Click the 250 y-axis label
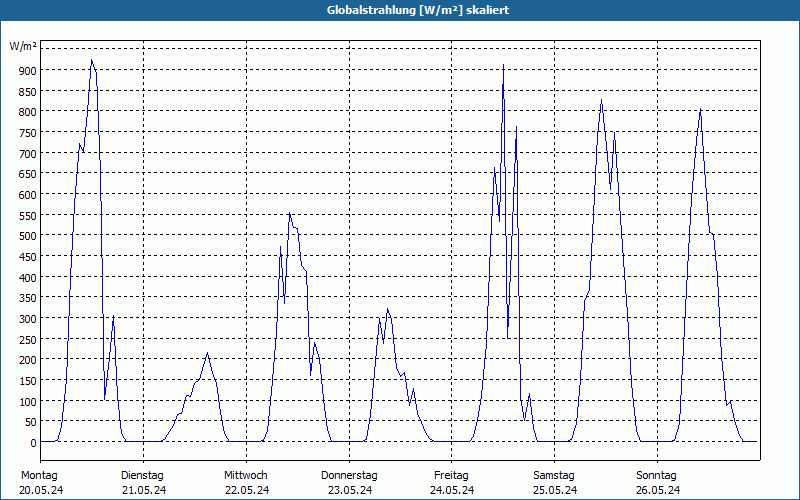This screenshot has height=500, width=800. (29, 340)
